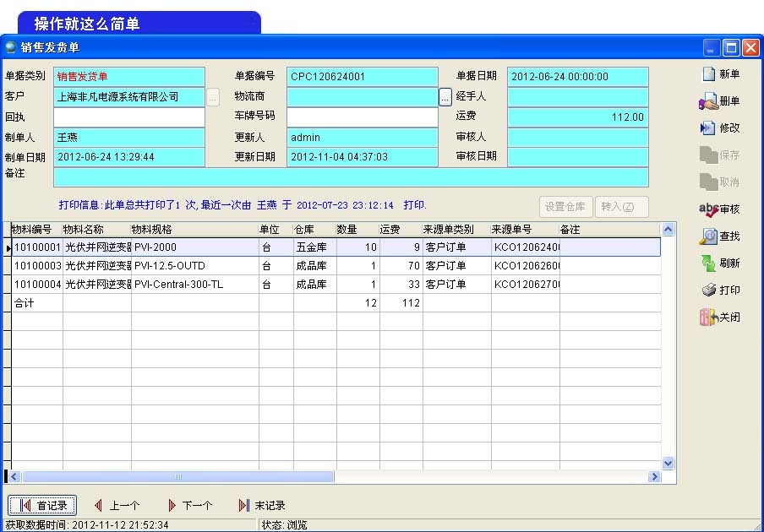
Task: Click the 关闭 (close) door icon
Action: coord(708,318)
